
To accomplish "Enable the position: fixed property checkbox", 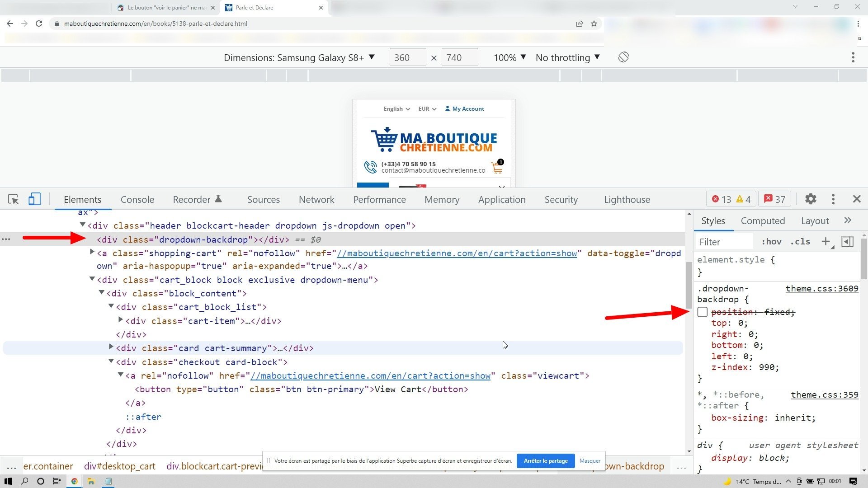I will [702, 312].
